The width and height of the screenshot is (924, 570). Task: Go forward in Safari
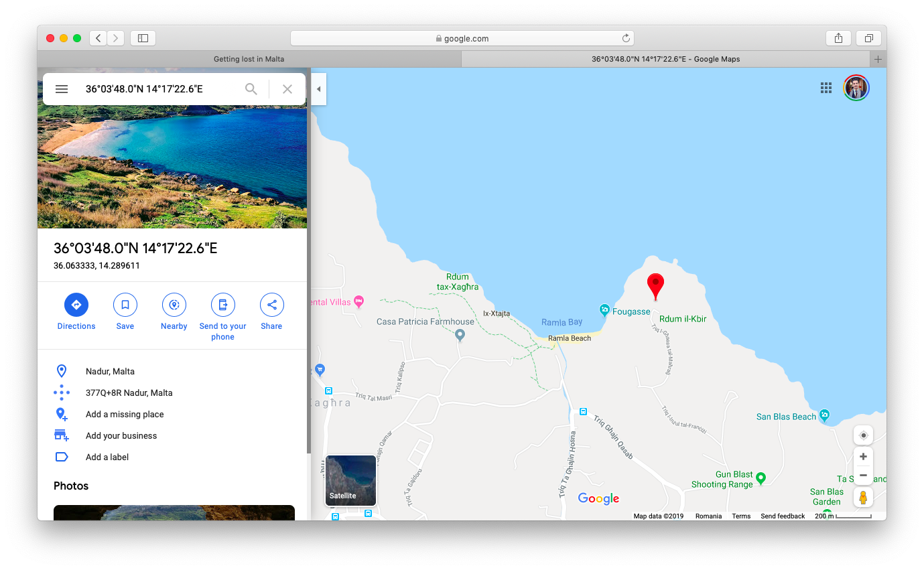pyautogui.click(x=116, y=38)
